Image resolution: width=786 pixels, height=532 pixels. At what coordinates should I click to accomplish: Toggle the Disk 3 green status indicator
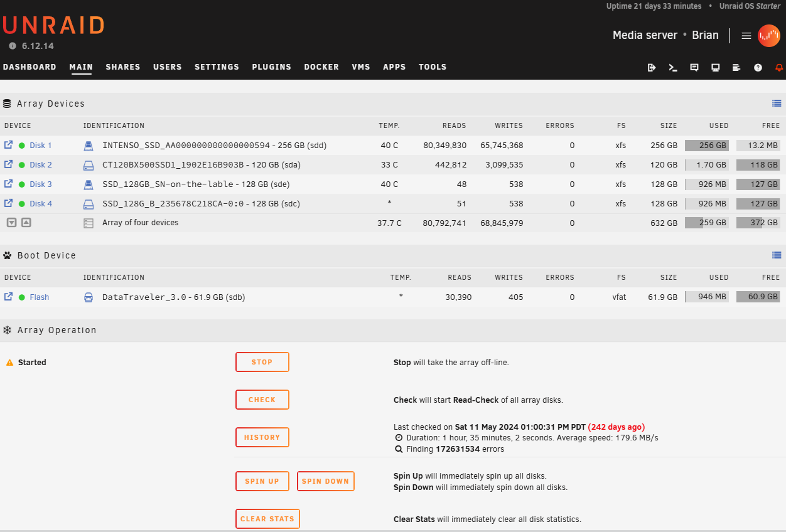click(22, 184)
